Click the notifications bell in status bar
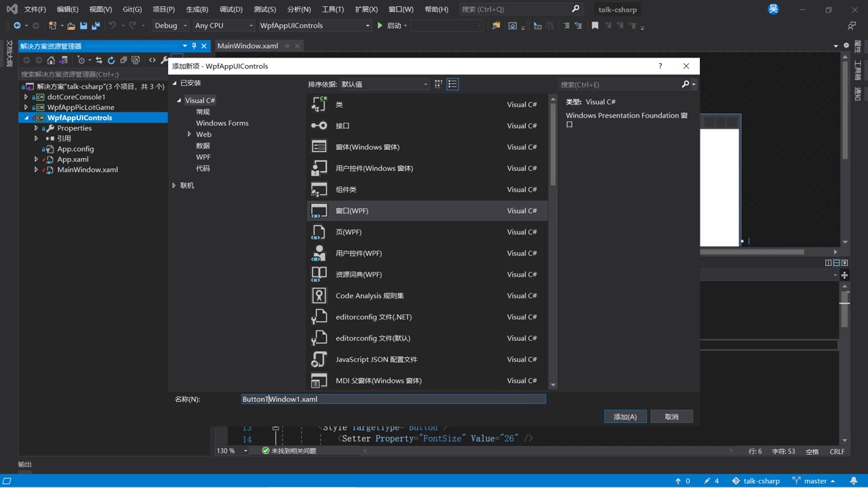The width and height of the screenshot is (868, 488). [854, 481]
